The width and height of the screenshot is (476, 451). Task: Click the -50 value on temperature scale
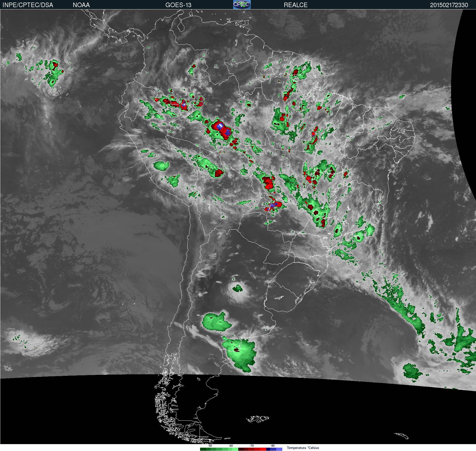(x=210, y=446)
